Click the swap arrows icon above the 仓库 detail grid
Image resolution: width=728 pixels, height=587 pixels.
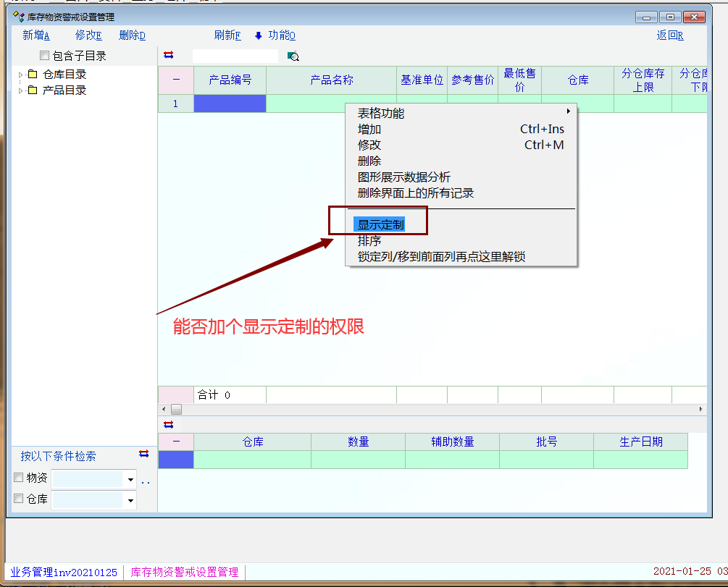click(x=169, y=424)
